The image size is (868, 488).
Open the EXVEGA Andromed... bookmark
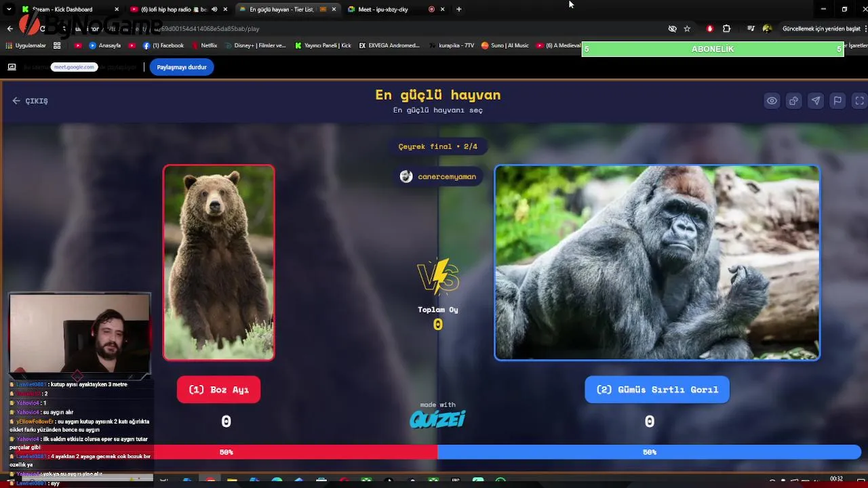coord(389,45)
